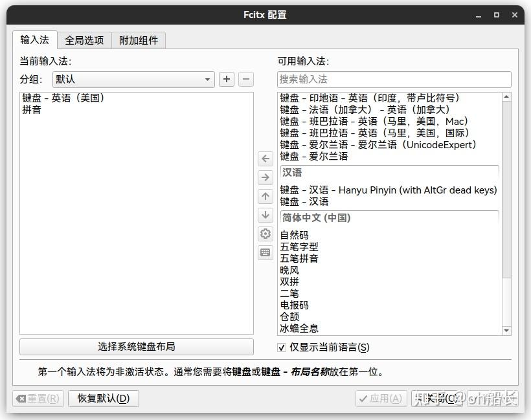Click the right arrow to remove input method
Image resolution: width=531 pixels, height=420 pixels.
point(265,177)
